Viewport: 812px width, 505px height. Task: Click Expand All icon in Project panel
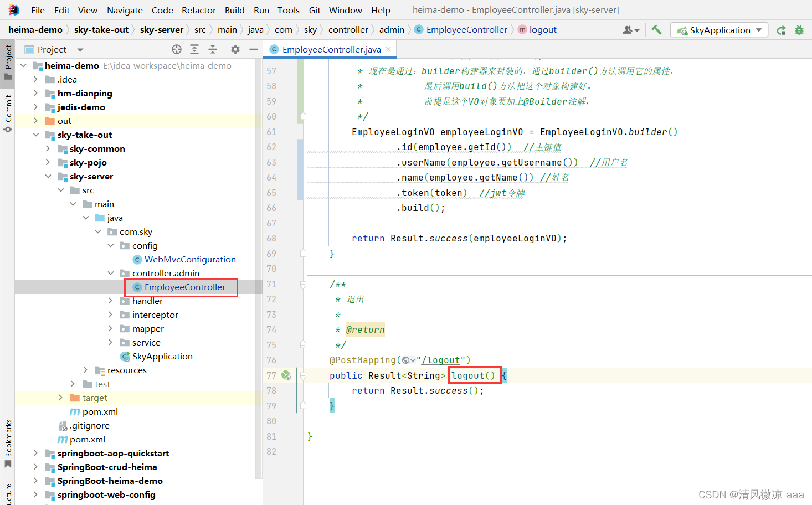[194, 49]
